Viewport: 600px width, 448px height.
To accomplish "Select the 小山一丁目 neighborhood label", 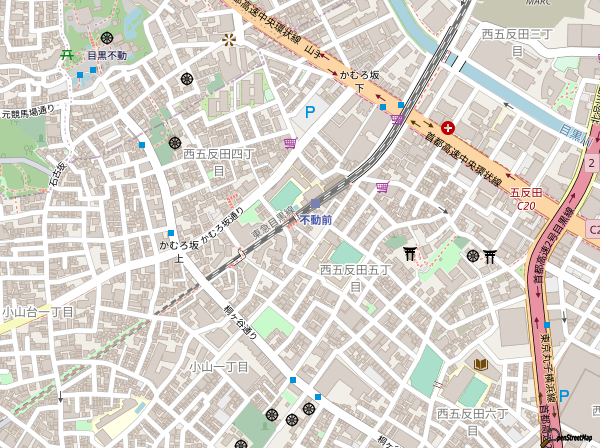I will tap(219, 367).
